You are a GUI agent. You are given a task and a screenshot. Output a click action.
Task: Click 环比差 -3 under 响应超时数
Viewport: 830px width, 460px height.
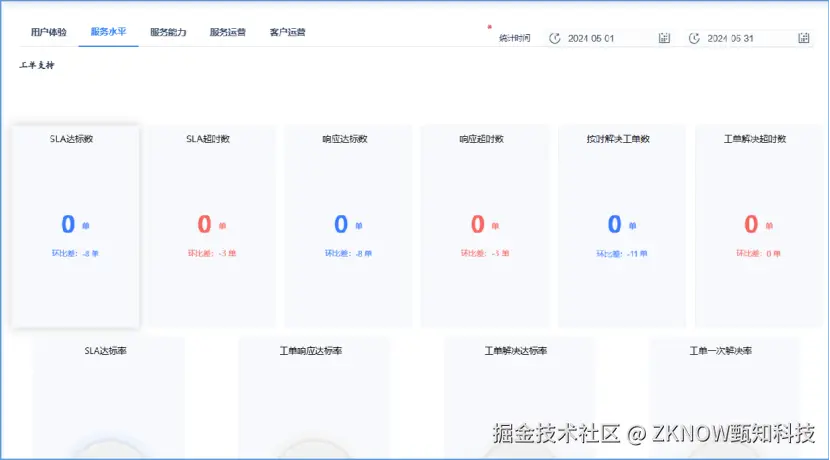click(x=485, y=254)
